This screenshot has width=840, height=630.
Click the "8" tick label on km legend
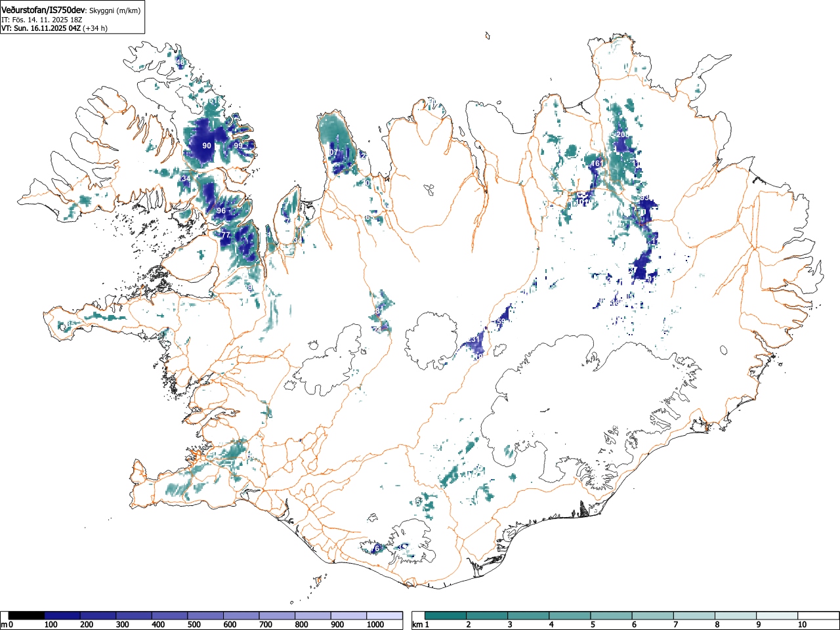coord(717,625)
